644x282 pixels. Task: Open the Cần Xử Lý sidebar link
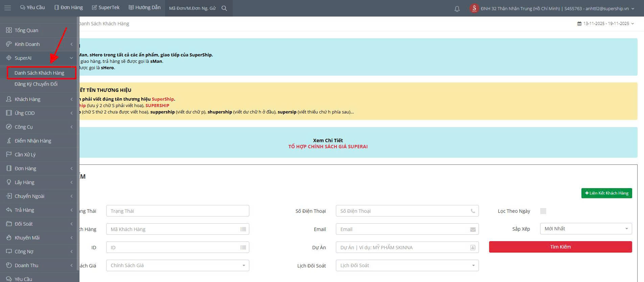pyautogui.click(x=25, y=155)
